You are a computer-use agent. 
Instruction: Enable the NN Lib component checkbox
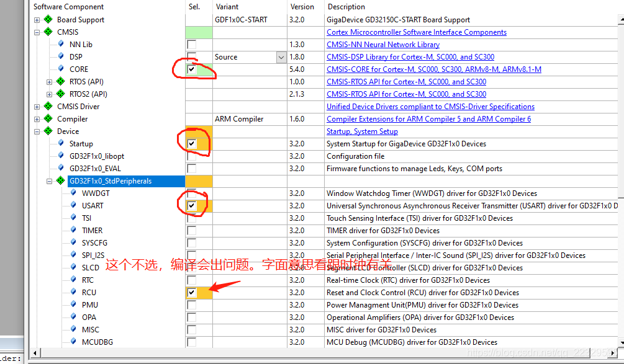click(x=192, y=45)
